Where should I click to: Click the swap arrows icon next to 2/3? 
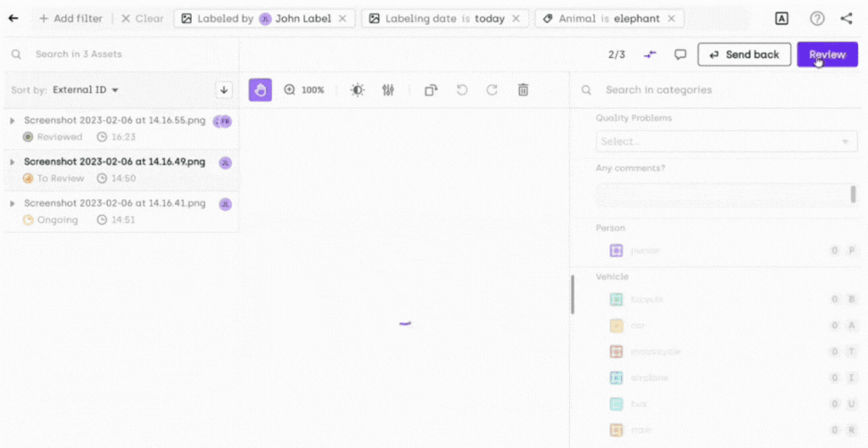click(650, 54)
